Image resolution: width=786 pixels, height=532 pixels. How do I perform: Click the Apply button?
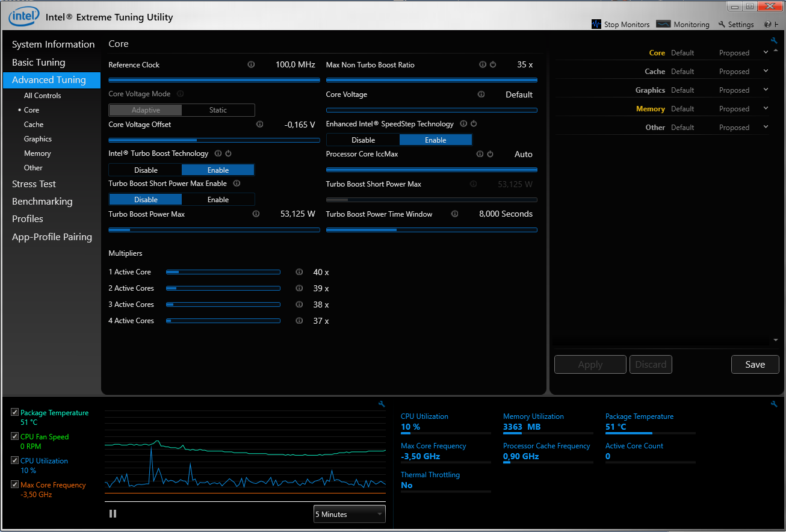(590, 365)
